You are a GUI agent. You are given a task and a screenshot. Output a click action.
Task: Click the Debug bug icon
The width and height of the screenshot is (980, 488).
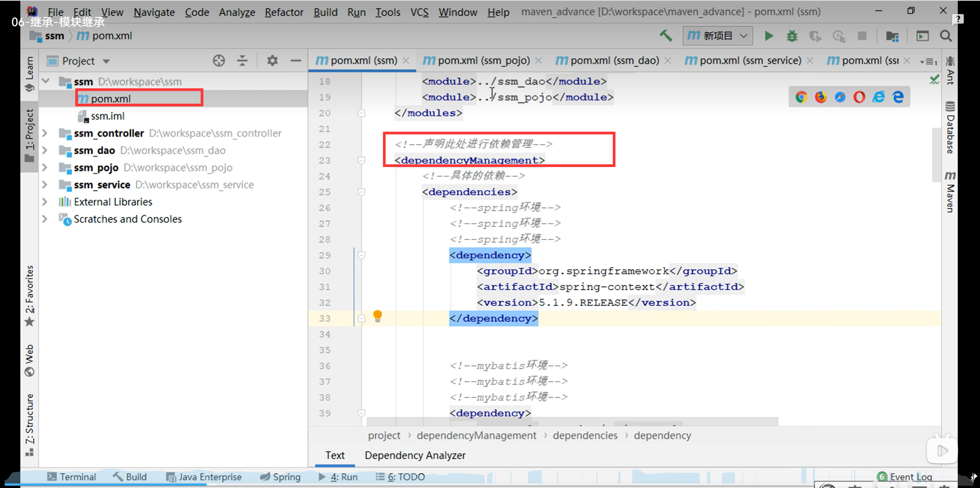792,36
